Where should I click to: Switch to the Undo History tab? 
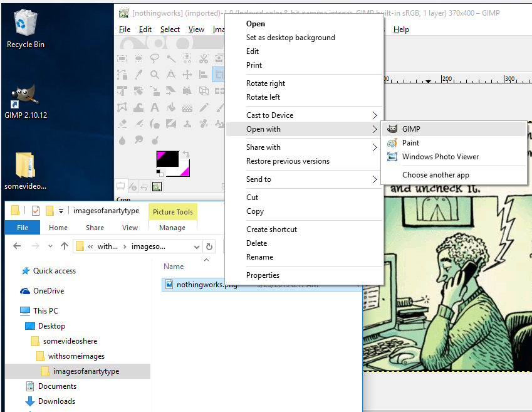pos(144,186)
